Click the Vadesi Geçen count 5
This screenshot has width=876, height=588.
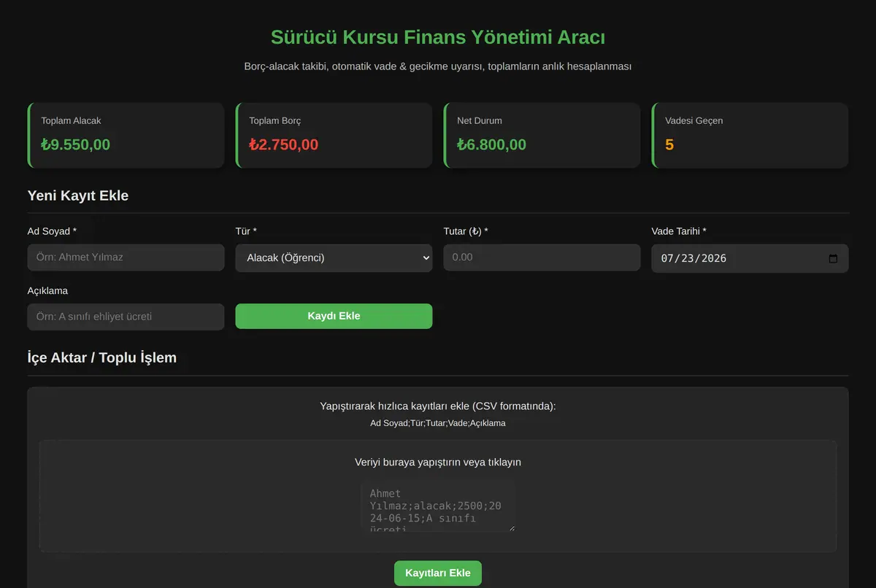point(669,144)
